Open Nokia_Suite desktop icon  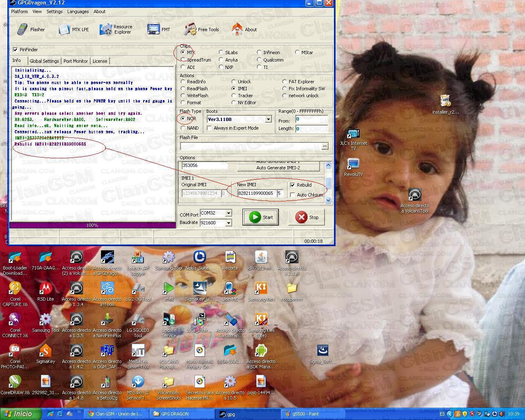click(199, 261)
